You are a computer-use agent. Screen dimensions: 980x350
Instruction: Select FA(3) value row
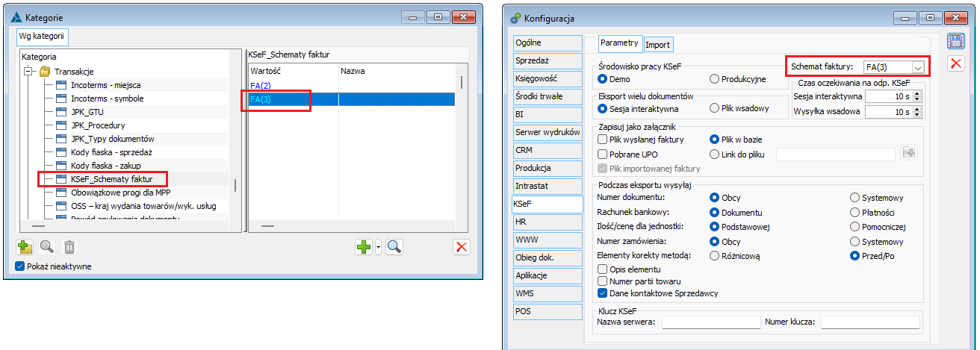click(351, 99)
